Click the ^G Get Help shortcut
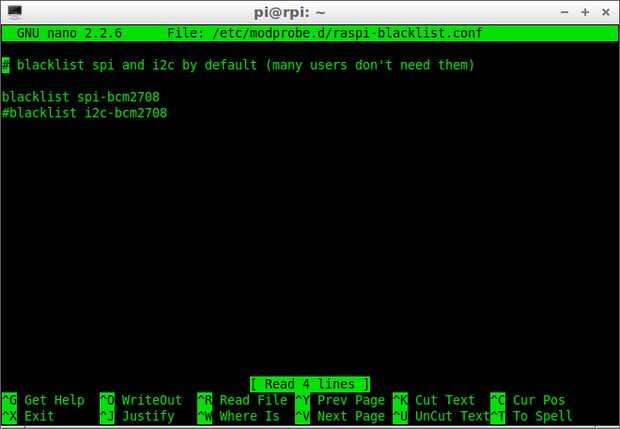This screenshot has height=429, width=620. point(43,400)
